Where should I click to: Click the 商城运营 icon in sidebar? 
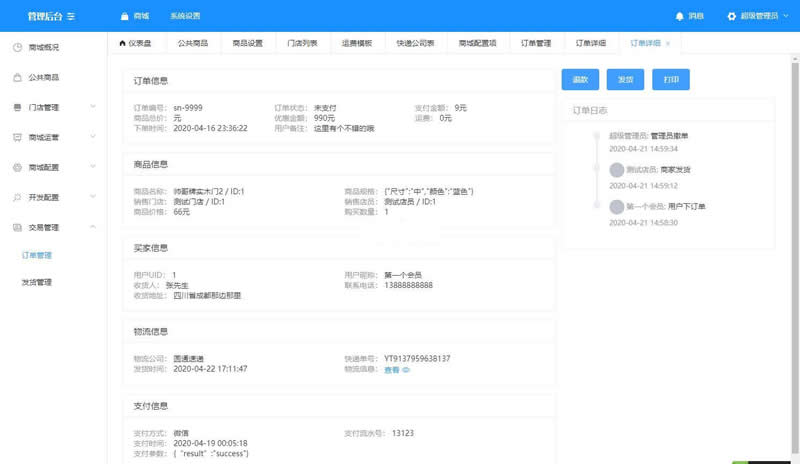18,137
